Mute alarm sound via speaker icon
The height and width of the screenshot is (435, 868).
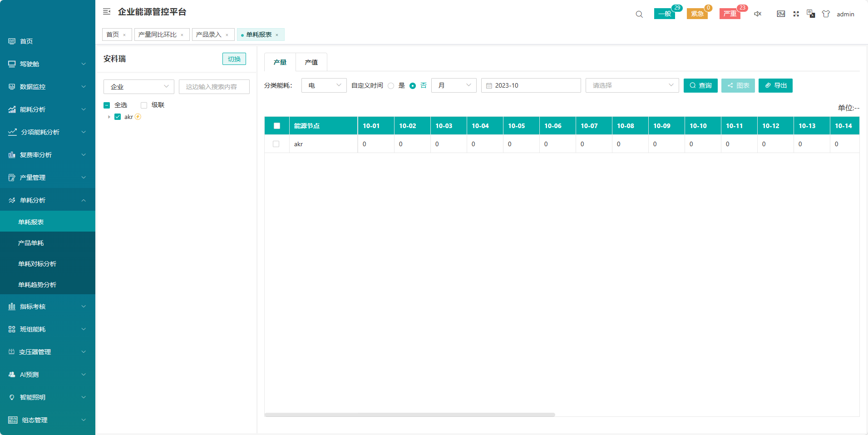tap(757, 14)
